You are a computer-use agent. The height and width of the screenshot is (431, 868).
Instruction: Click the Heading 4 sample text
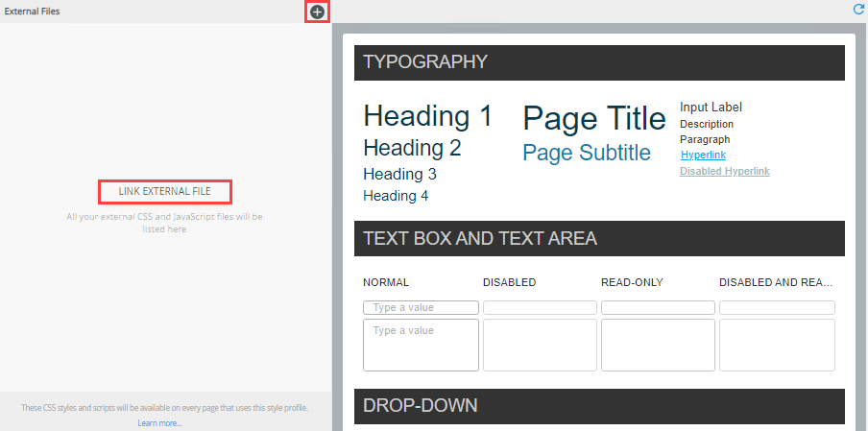(x=396, y=196)
